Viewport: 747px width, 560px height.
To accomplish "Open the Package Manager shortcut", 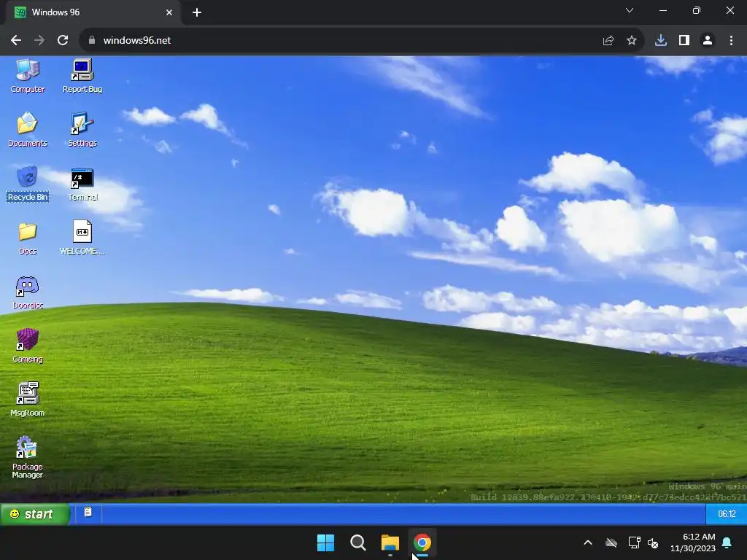I will 28,456.
